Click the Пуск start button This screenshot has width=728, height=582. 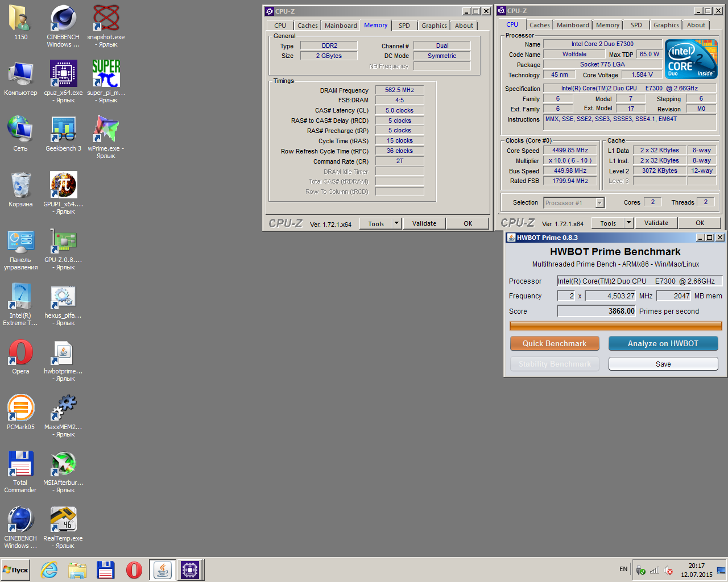pyautogui.click(x=16, y=569)
